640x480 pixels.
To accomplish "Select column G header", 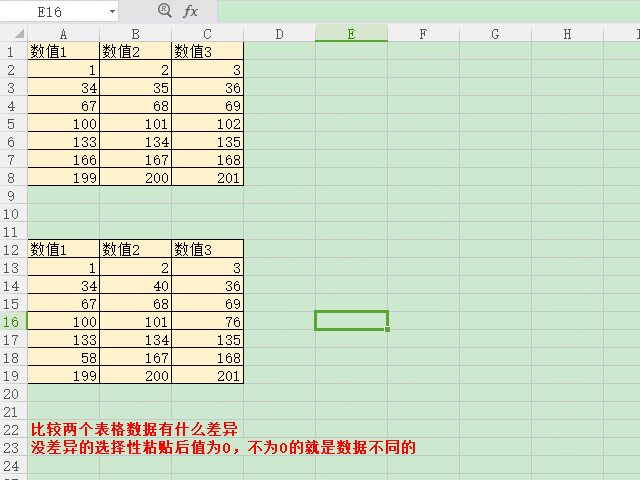I will pyautogui.click(x=495, y=33).
